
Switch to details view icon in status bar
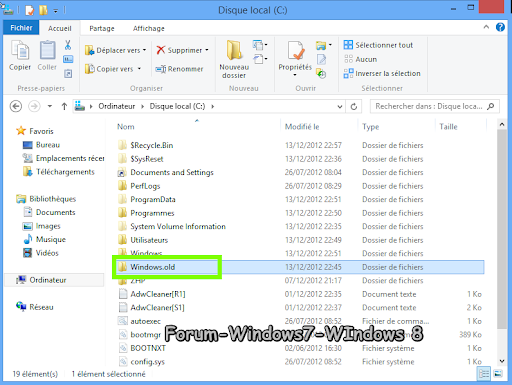(x=484, y=374)
